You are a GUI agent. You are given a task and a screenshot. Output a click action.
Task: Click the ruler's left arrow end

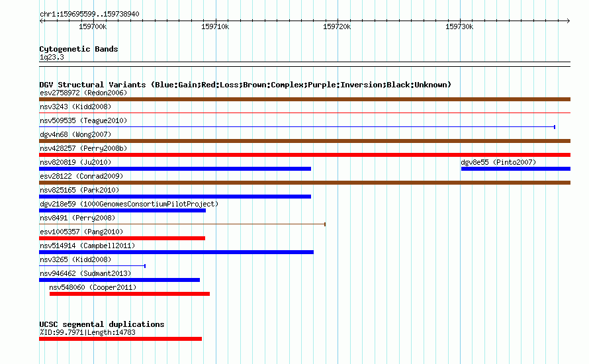point(41,21)
